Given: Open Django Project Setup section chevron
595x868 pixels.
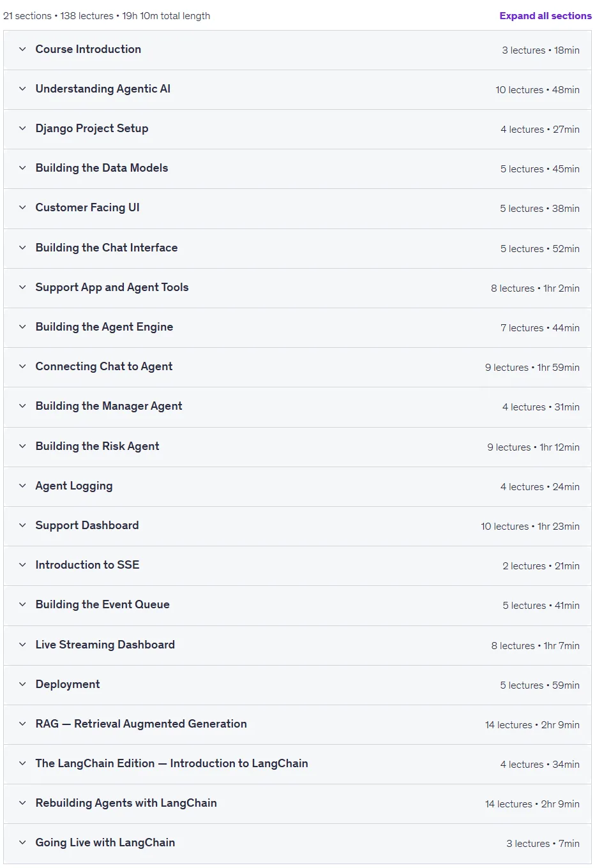Looking at the screenshot, I should 22,128.
